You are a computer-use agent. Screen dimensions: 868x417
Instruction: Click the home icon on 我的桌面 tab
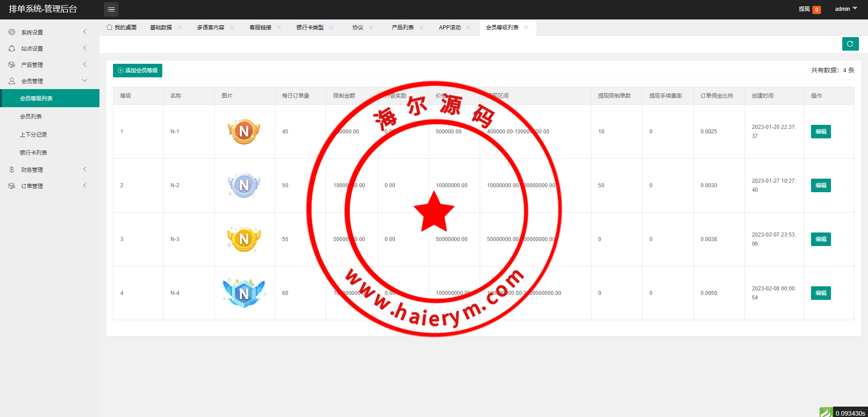(x=109, y=27)
